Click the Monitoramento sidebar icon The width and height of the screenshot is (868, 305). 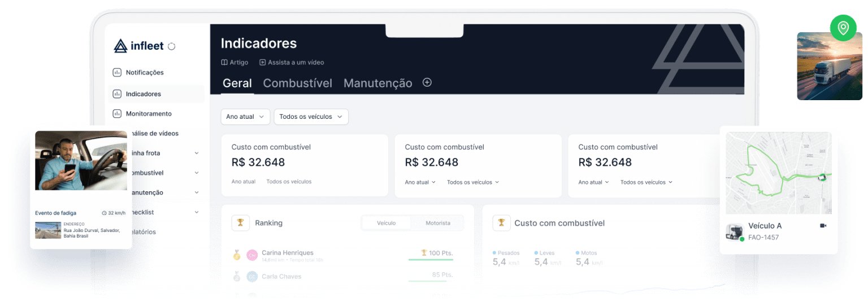click(x=117, y=114)
